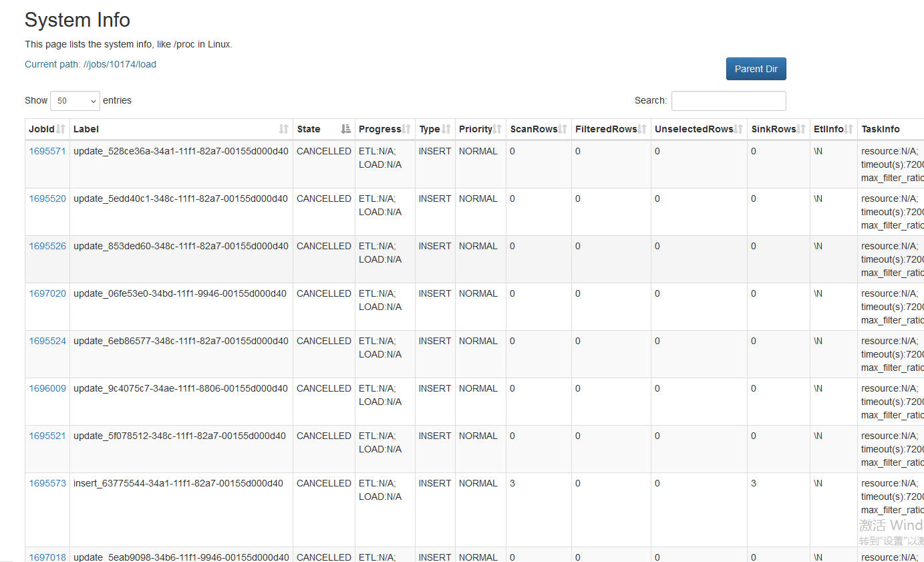Open job 1697020 link
The height and width of the screenshot is (562, 924).
[47, 293]
